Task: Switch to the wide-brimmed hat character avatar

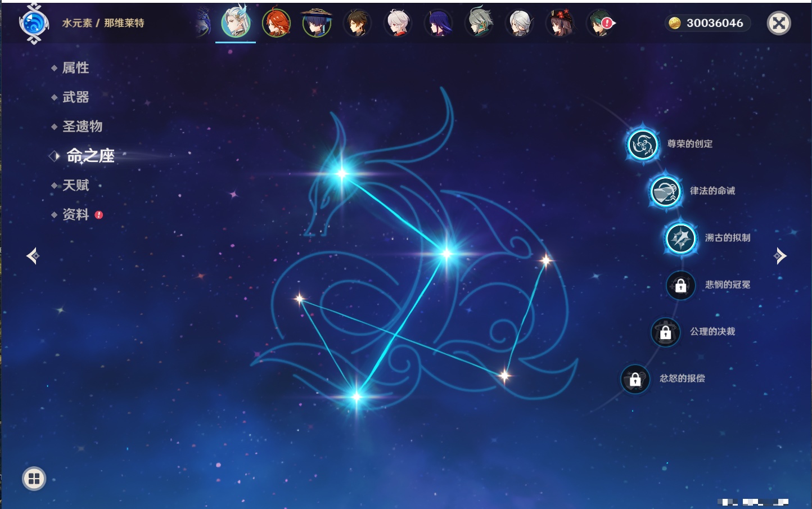Action: pos(317,23)
